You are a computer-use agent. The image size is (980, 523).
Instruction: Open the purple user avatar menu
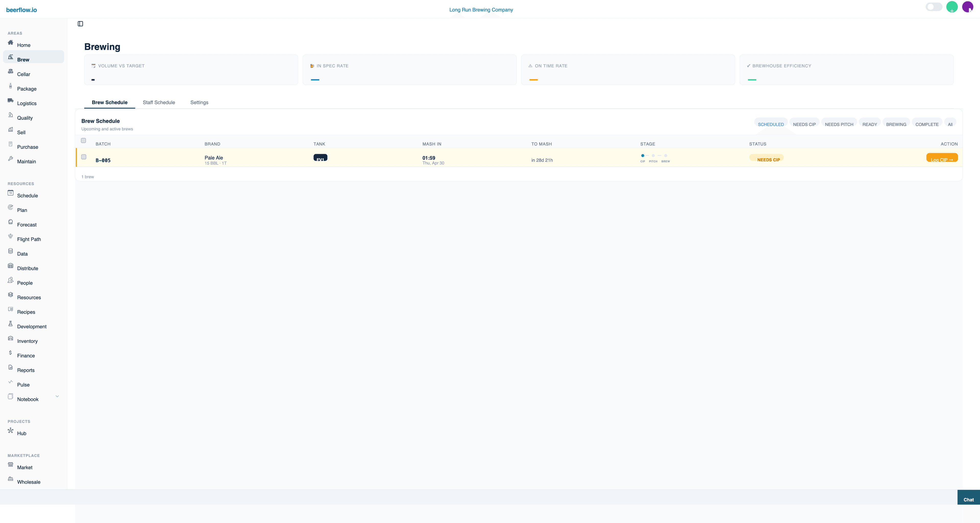pos(967,7)
